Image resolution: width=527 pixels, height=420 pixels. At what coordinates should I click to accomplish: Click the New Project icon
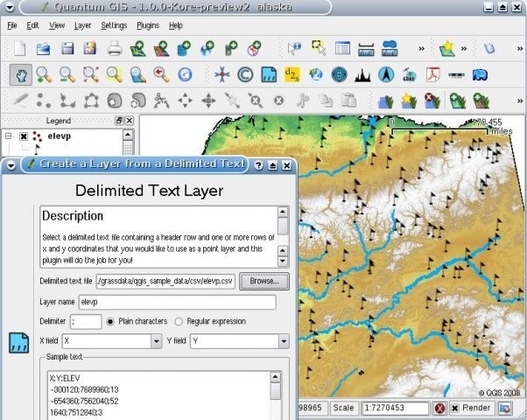(20, 49)
